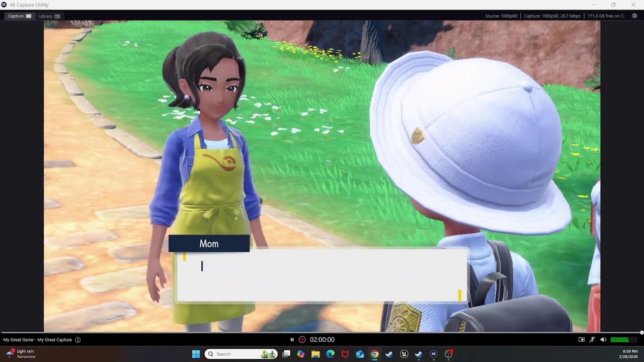Click the Source: 1080p60 status text
The image size is (644, 362).
pyautogui.click(x=501, y=16)
